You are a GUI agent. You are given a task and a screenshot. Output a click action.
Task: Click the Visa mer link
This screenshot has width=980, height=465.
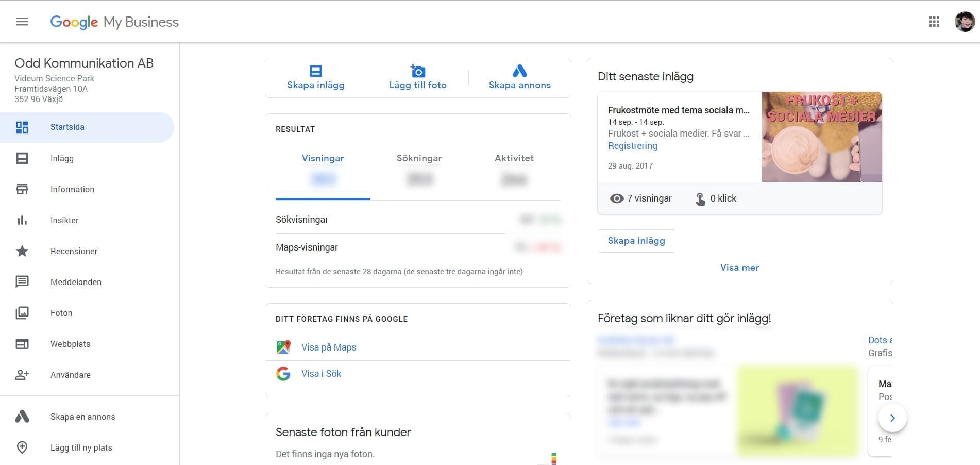(739, 268)
